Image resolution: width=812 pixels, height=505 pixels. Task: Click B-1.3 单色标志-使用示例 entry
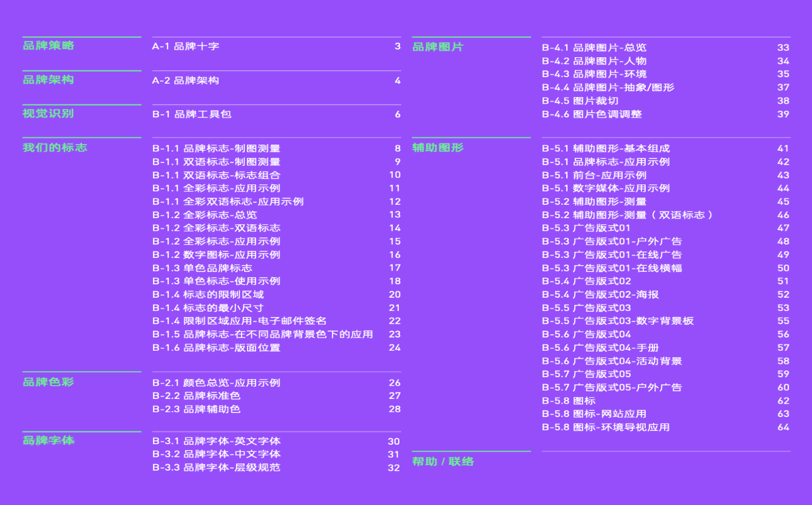point(216,281)
